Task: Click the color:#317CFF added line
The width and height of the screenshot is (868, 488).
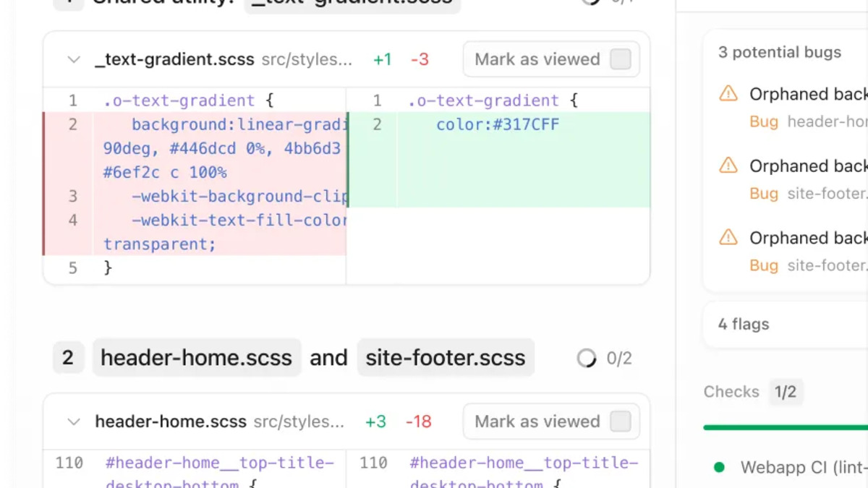Action: (x=499, y=124)
